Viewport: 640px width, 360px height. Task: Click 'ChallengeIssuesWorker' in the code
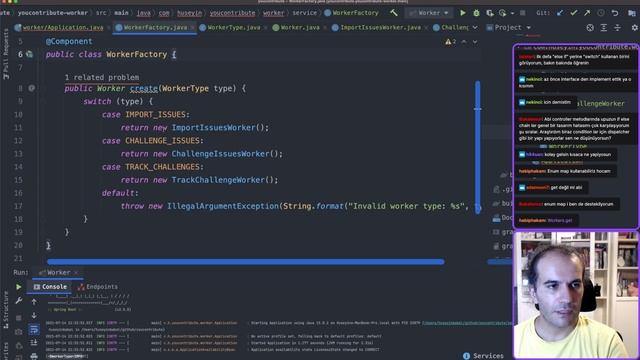point(220,153)
